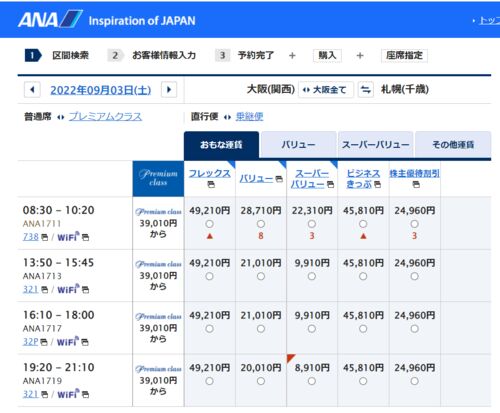This screenshot has width=500, height=413.
Task: Click the 購入 step button
Action: [327, 55]
